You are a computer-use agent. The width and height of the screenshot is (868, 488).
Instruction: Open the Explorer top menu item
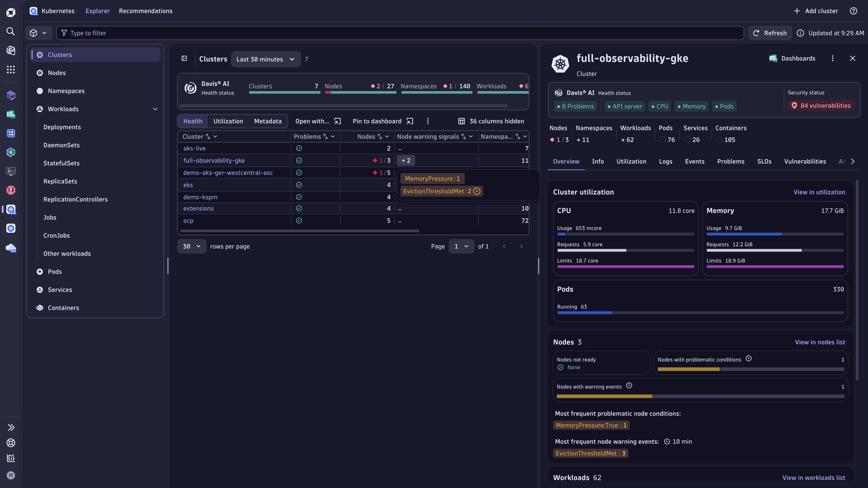point(98,11)
